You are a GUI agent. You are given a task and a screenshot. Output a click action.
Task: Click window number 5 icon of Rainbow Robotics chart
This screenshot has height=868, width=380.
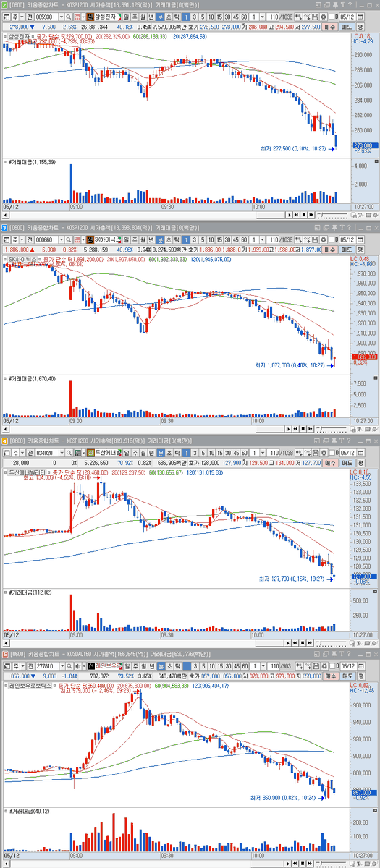pyautogui.click(x=4, y=654)
